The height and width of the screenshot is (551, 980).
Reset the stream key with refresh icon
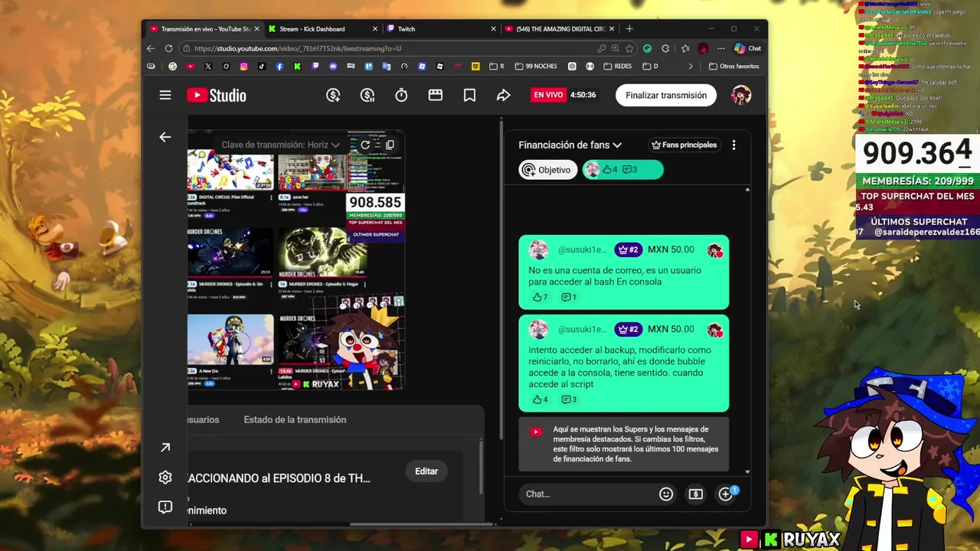[x=365, y=145]
